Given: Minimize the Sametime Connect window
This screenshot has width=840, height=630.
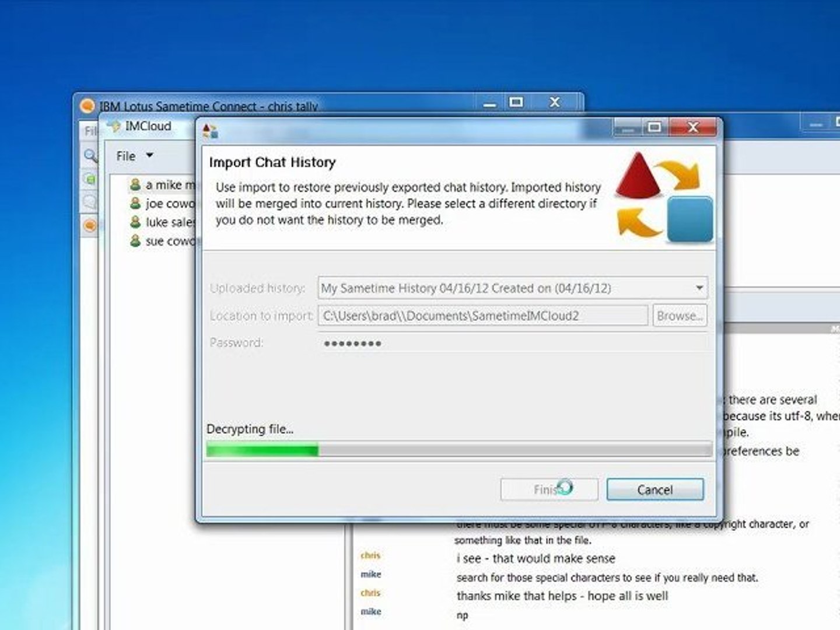Looking at the screenshot, I should click(x=490, y=103).
